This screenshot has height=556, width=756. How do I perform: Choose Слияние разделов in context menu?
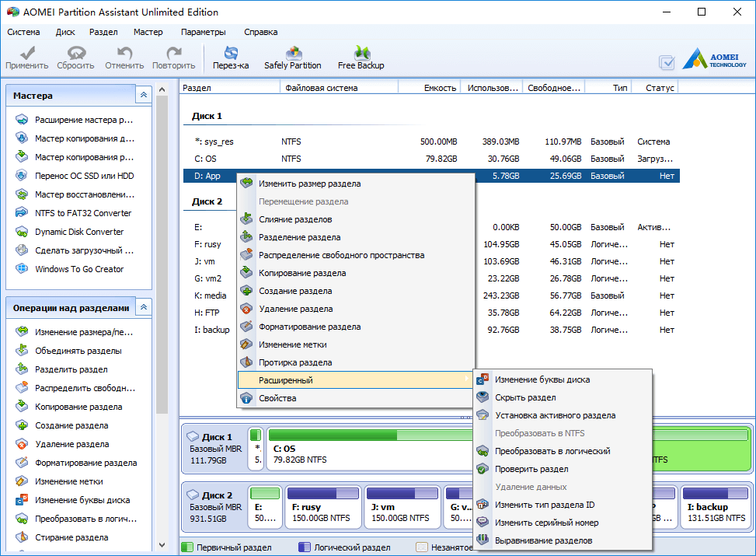[x=356, y=219]
